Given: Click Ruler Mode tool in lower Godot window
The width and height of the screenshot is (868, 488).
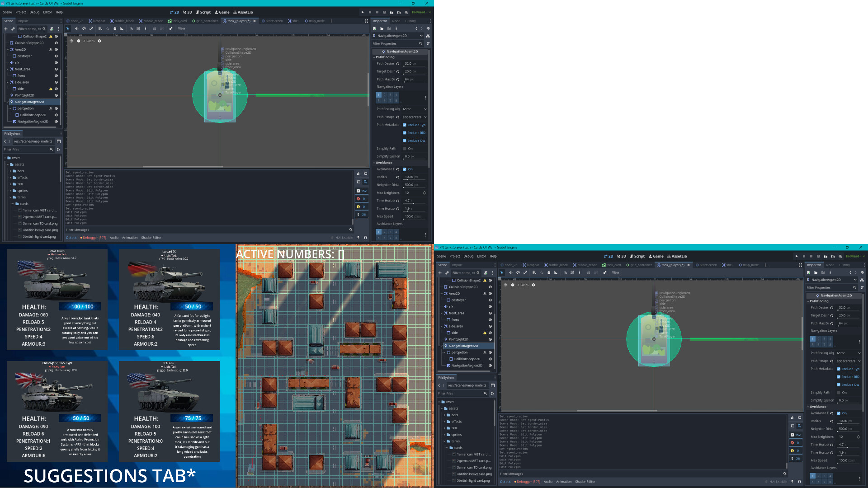Looking at the screenshot, I should [556, 272].
